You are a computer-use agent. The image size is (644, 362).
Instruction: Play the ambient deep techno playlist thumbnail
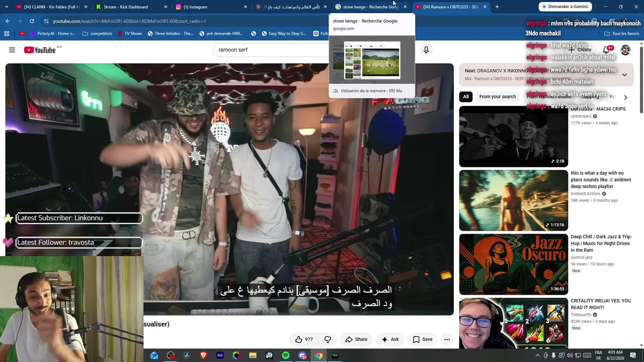[x=513, y=200]
